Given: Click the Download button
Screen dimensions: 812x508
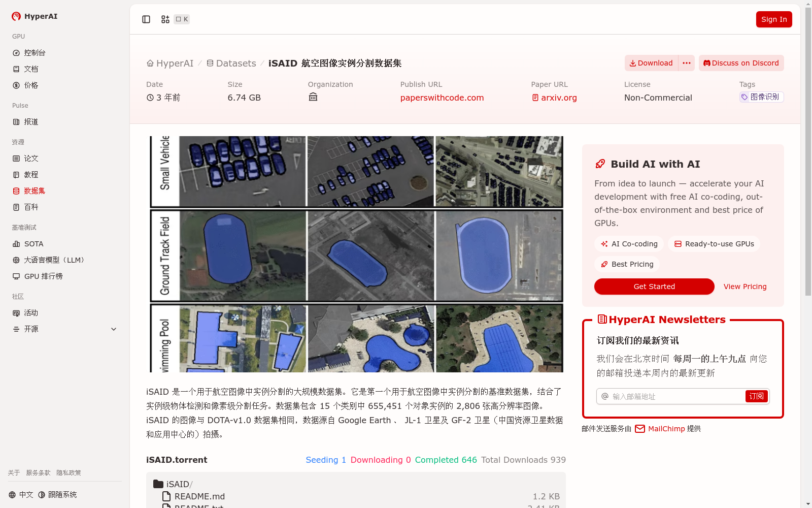Looking at the screenshot, I should 651,63.
